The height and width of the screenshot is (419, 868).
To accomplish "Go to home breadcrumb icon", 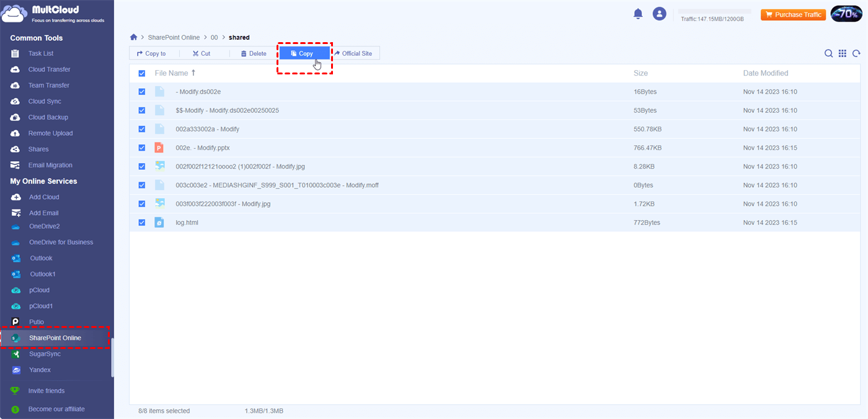I will [x=133, y=37].
